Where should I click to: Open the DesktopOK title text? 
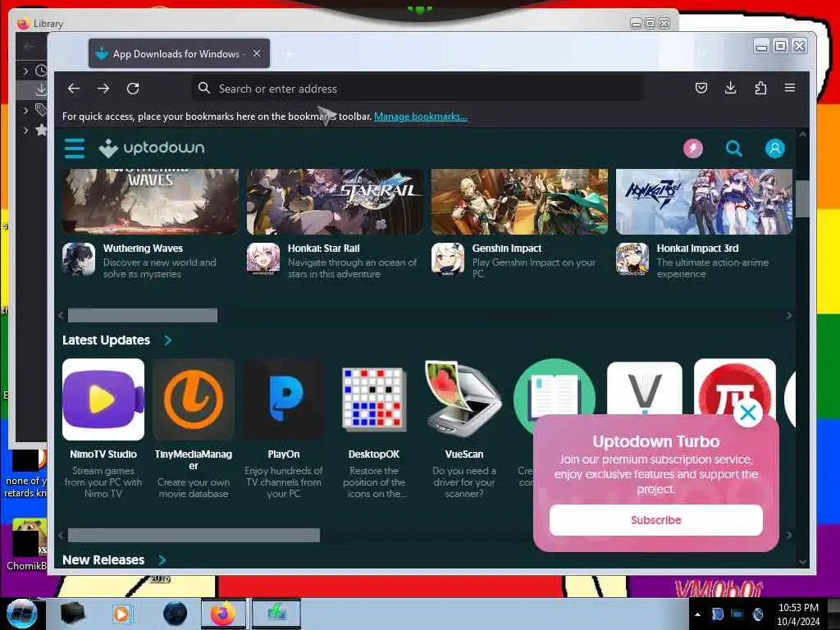tap(374, 454)
